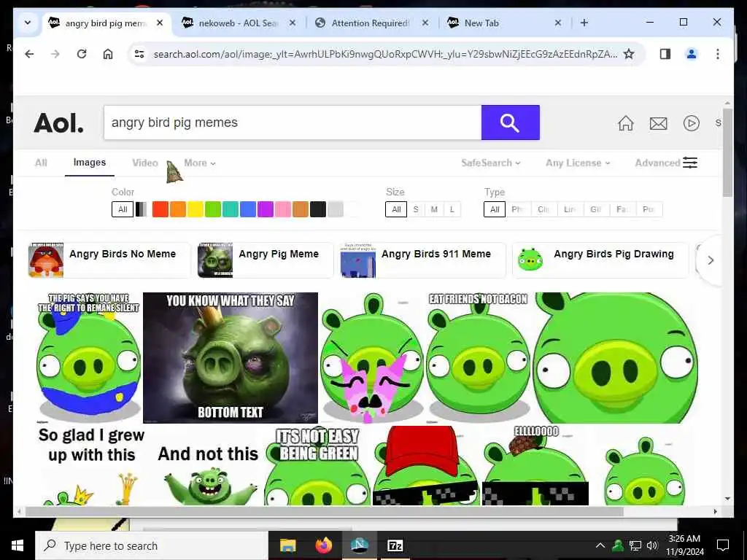This screenshot has height=560, width=747.
Task: Click the browser home button
Action: click(108, 54)
